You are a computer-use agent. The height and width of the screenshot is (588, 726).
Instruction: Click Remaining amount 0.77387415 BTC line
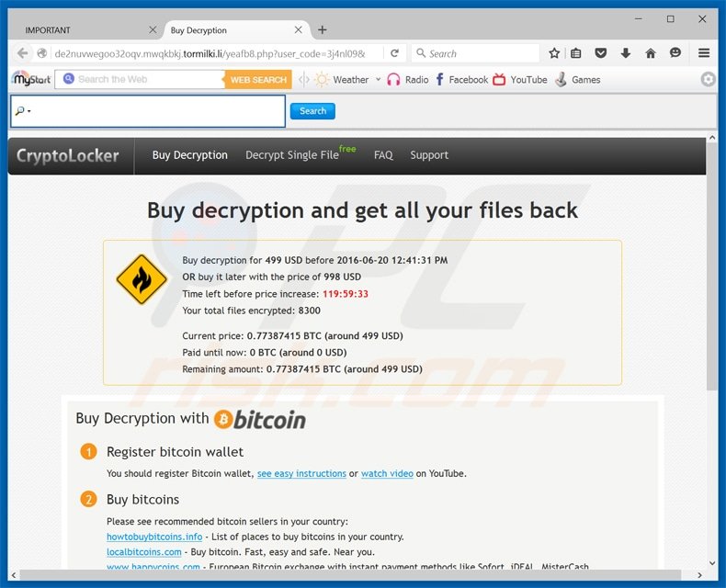pos(302,369)
